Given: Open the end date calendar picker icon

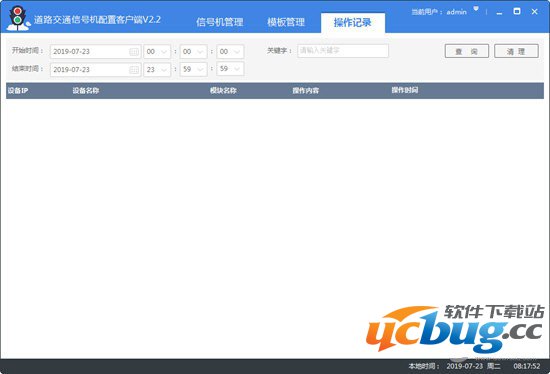Looking at the screenshot, I should 134,70.
